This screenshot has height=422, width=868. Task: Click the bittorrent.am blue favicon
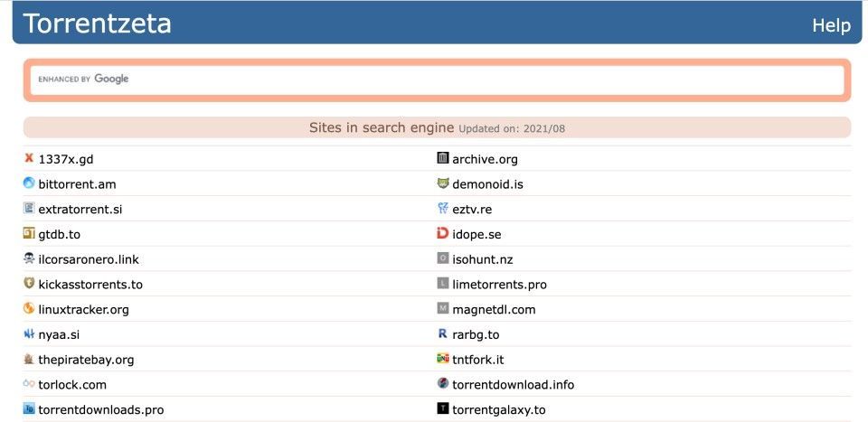[x=29, y=183]
